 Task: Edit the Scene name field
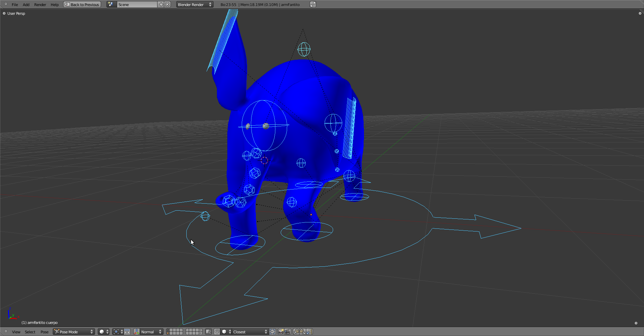(137, 5)
